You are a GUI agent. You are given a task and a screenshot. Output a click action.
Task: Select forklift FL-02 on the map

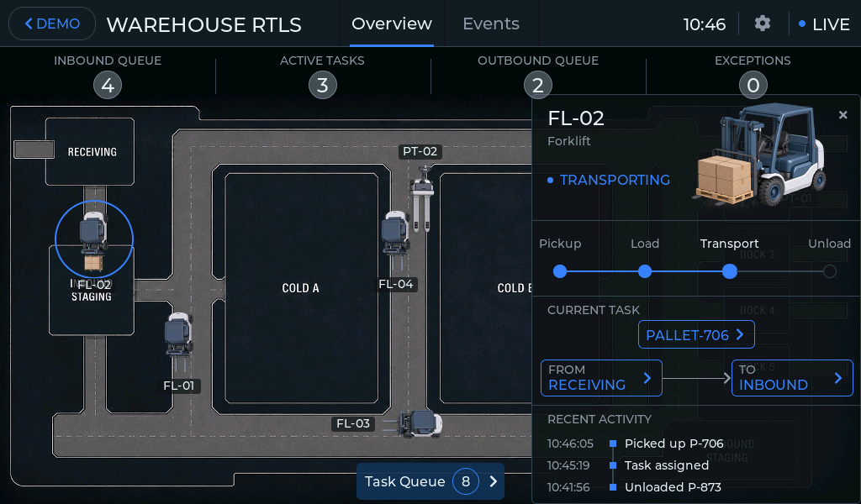(x=93, y=240)
